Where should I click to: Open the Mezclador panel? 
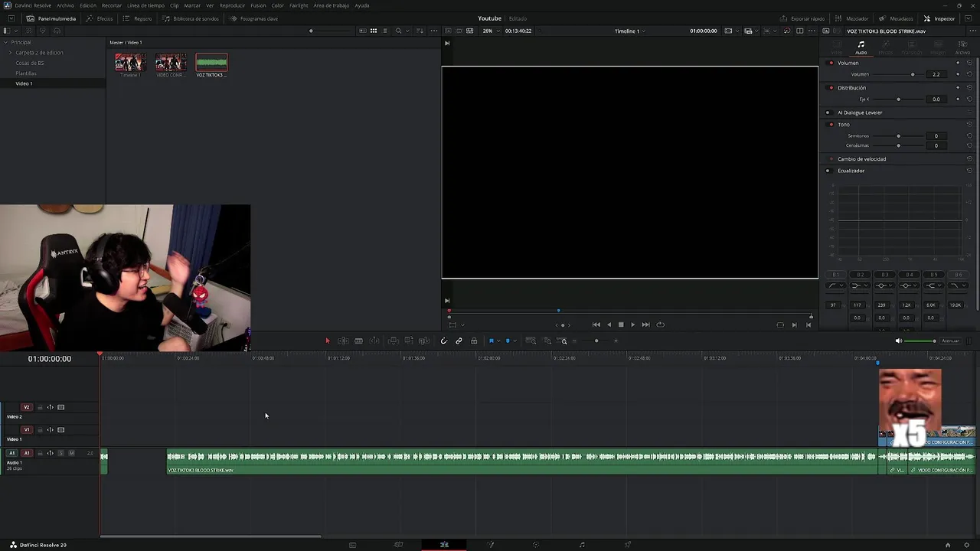(x=851, y=18)
